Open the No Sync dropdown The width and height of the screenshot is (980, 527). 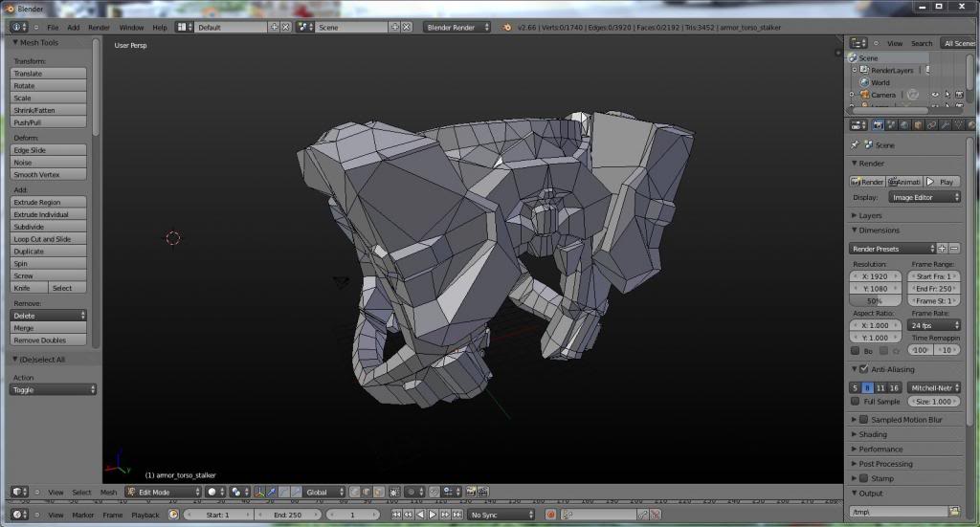[x=501, y=515]
